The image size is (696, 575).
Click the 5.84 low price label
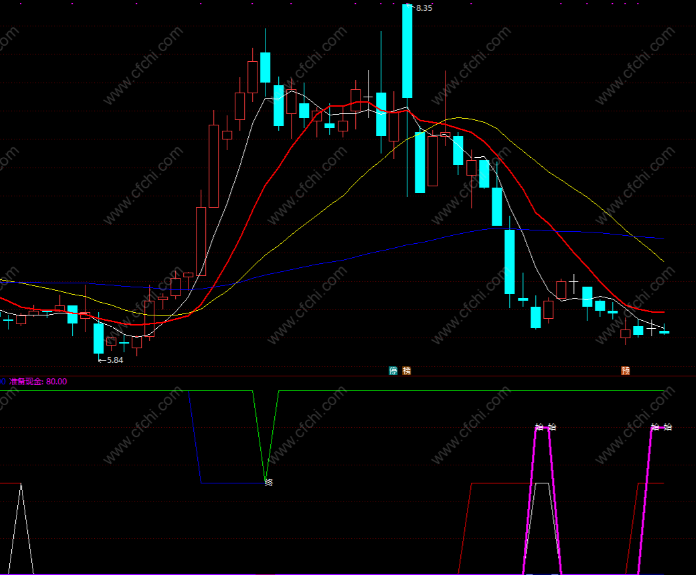[x=115, y=360]
